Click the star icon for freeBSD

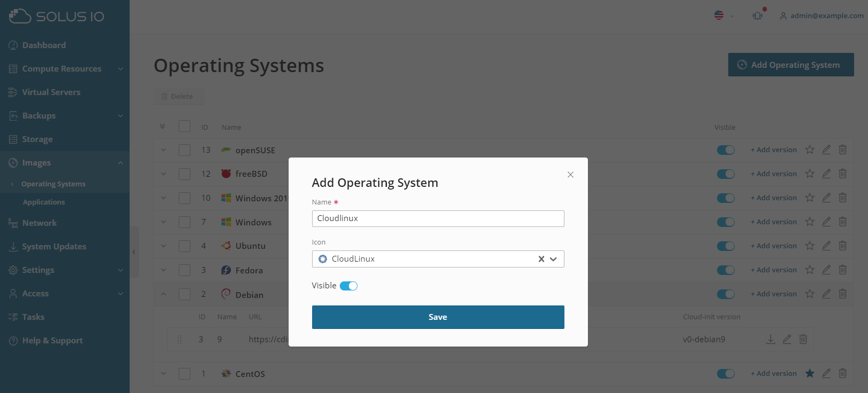click(x=810, y=174)
